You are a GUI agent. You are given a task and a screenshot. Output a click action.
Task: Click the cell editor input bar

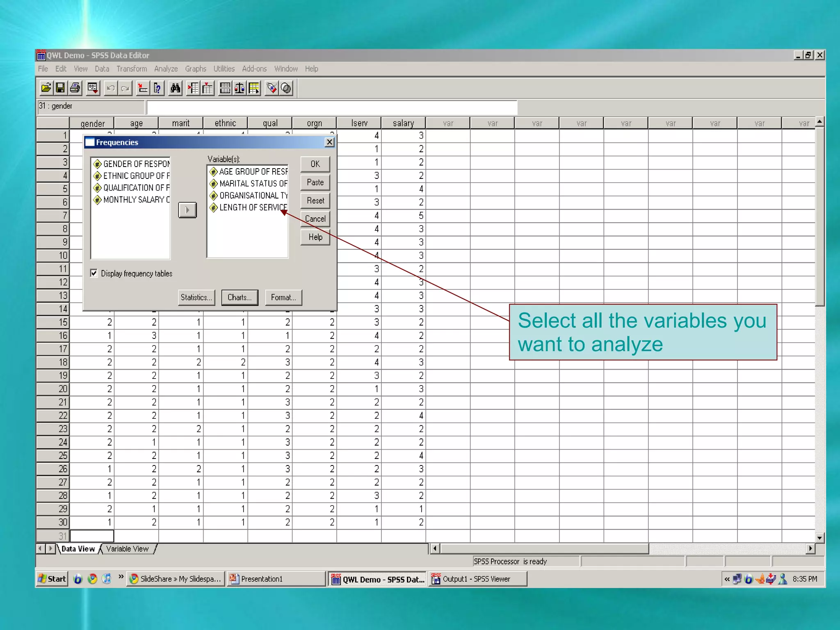pyautogui.click(x=332, y=107)
